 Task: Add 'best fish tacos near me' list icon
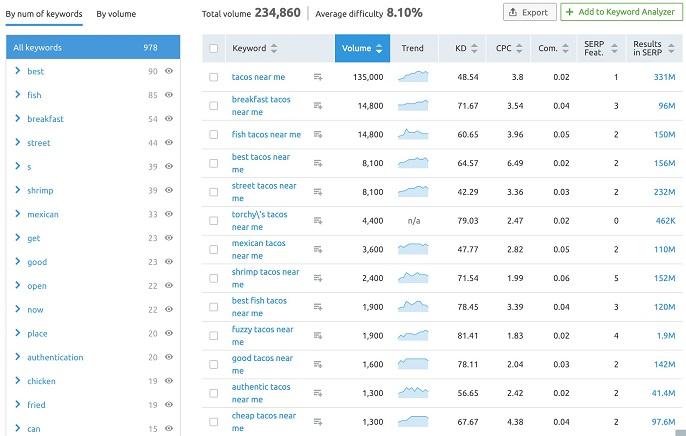click(x=318, y=307)
